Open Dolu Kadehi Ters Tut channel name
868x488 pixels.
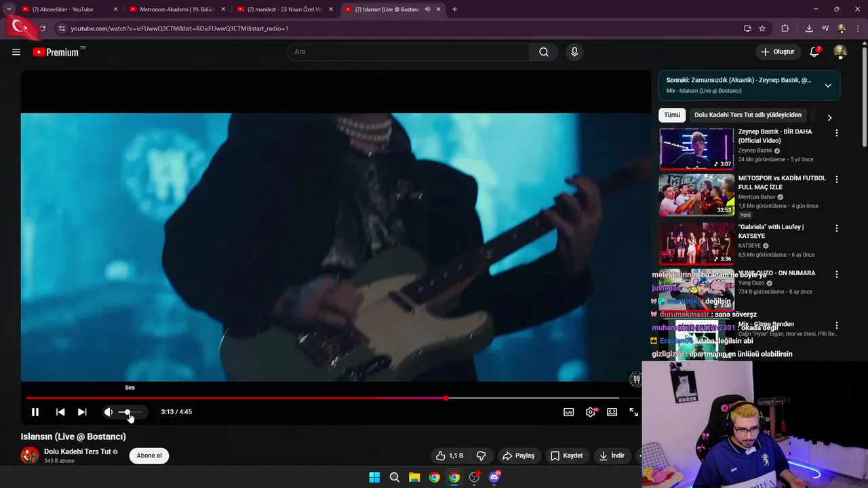coord(77,451)
